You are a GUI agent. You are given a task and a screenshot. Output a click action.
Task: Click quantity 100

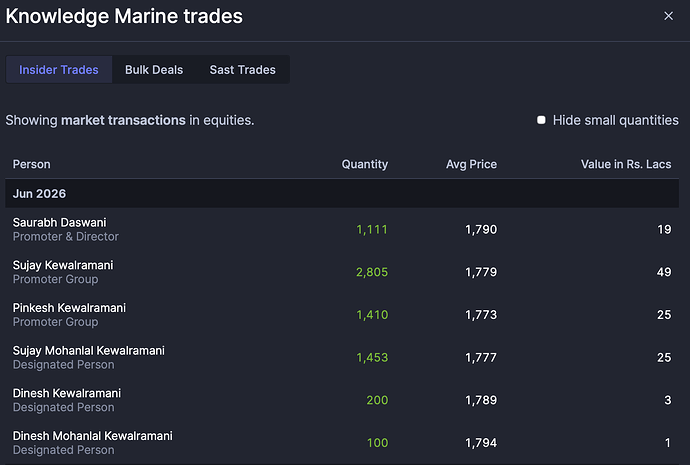[x=378, y=443]
